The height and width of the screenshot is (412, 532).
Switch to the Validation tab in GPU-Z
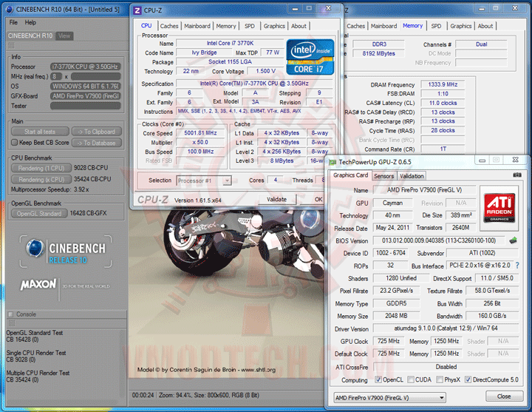[x=412, y=176]
